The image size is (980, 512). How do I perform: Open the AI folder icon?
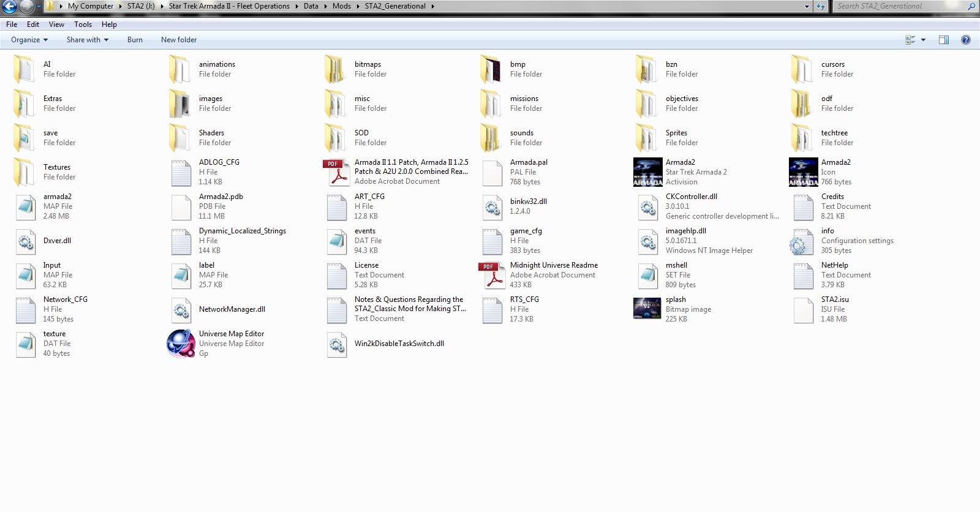[25, 69]
